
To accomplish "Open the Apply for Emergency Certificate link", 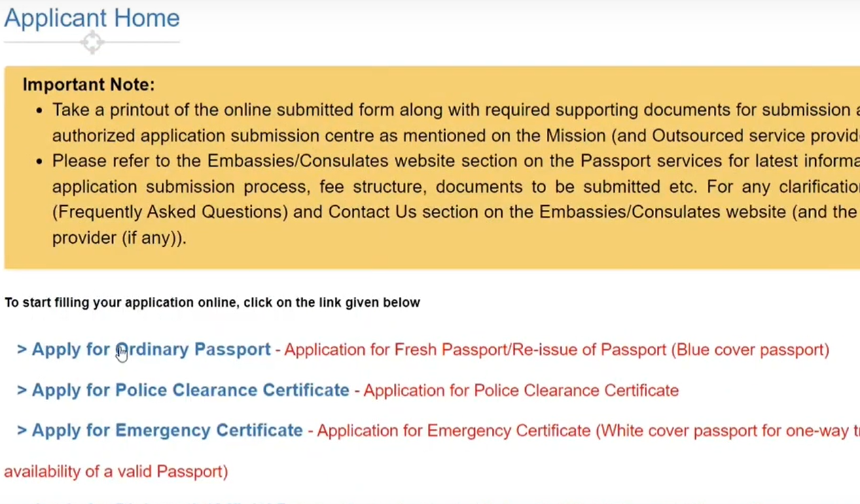I will [160, 431].
